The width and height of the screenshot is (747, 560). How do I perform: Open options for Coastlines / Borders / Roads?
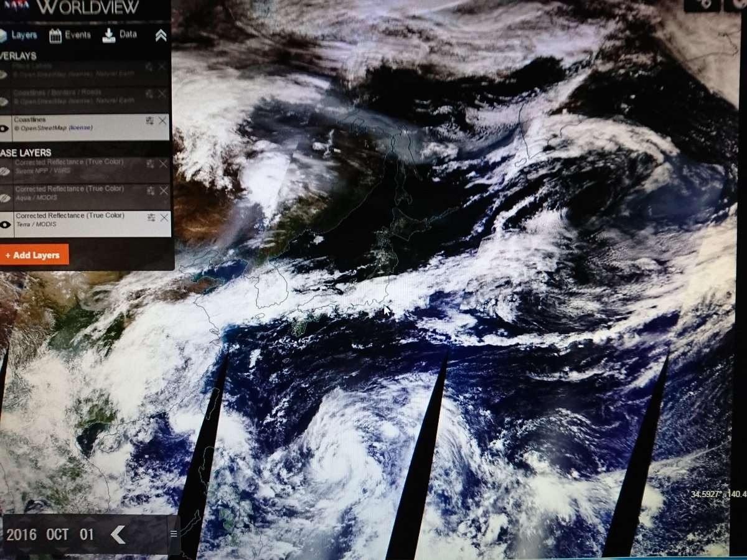[149, 94]
